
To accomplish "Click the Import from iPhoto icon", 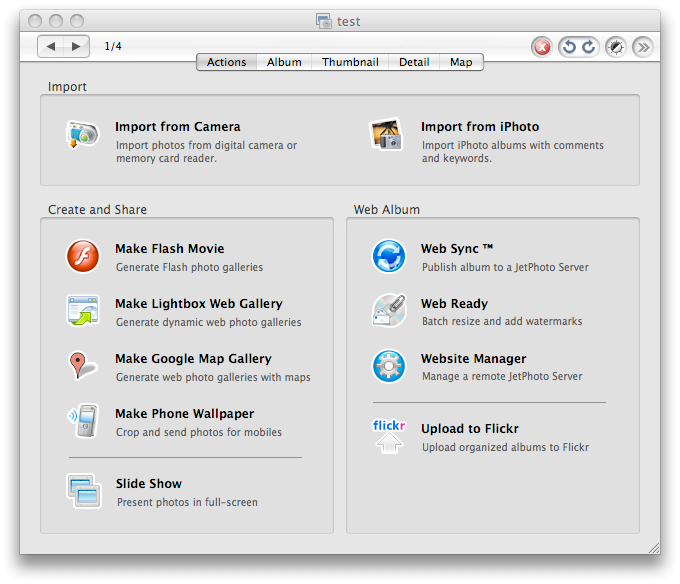I will 386,134.
